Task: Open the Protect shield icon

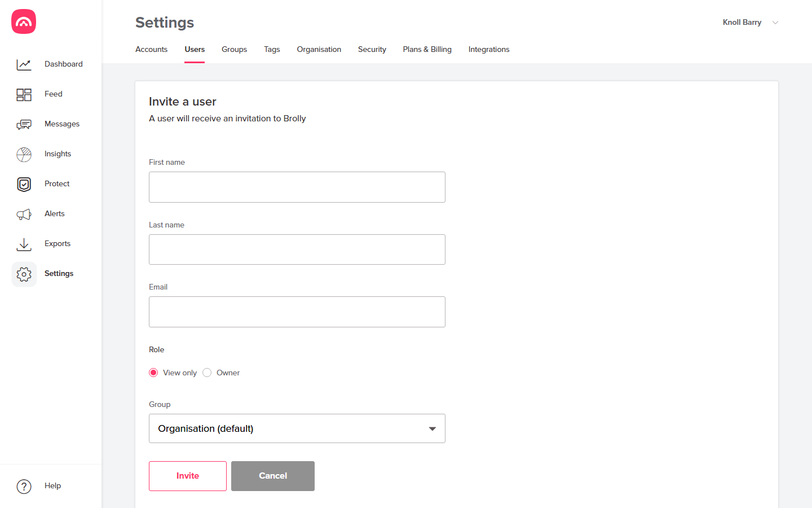Action: (x=24, y=184)
